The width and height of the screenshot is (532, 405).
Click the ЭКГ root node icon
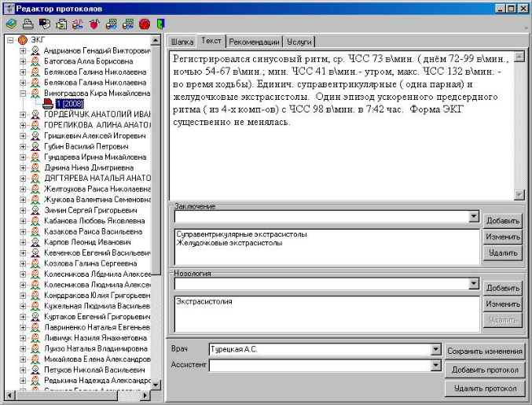point(22,39)
